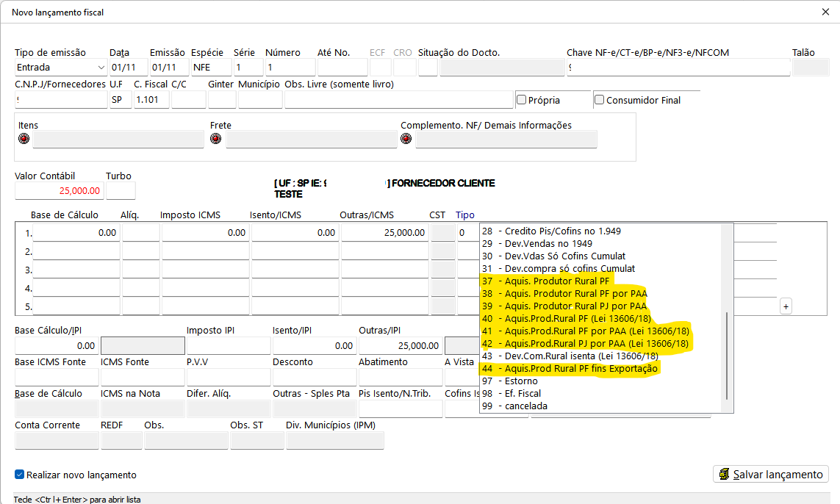Screen dimensions: 840x504
Task: Click the Valor Contábil field
Action: click(58, 191)
